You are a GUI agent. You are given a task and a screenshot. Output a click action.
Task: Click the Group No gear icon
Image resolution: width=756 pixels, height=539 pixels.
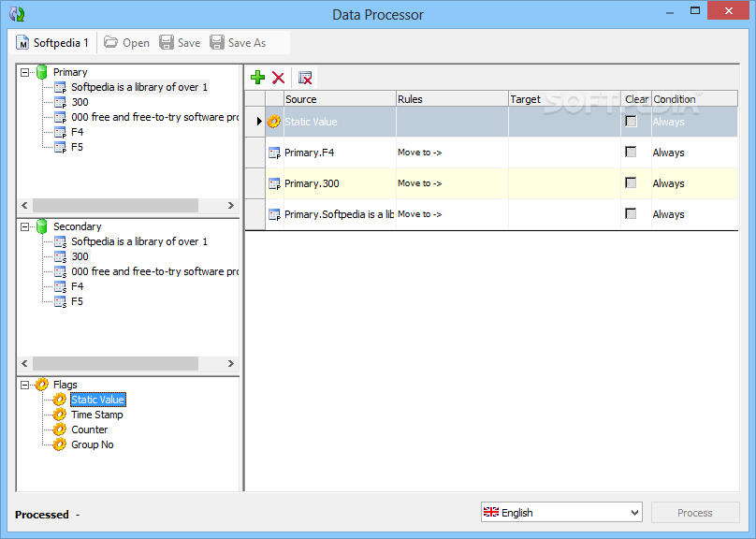pyautogui.click(x=59, y=444)
